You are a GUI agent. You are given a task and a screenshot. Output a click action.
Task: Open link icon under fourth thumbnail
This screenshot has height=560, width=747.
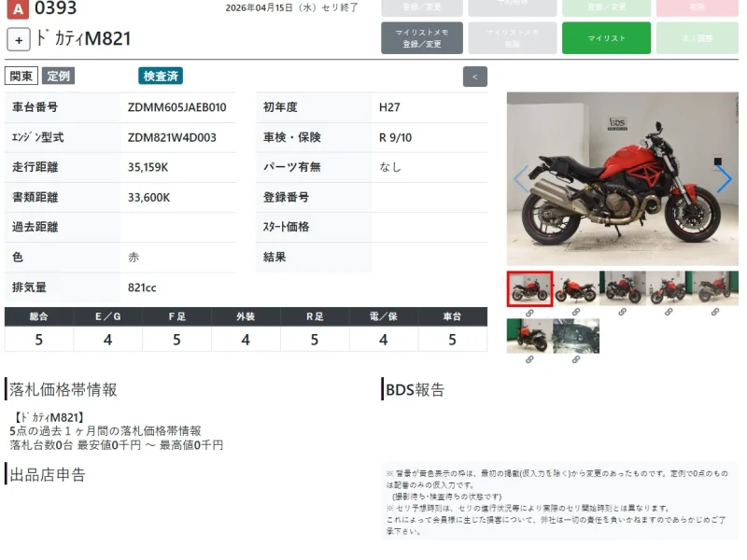[669, 312]
